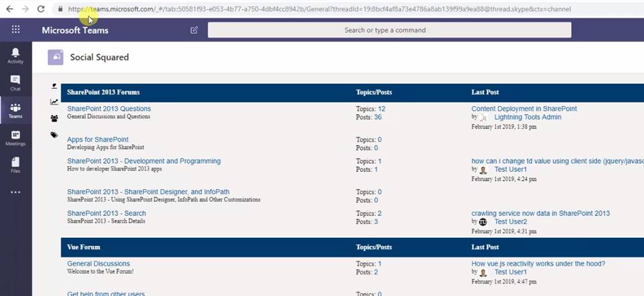Viewport: 644px width, 296px height.
Task: Click the Search or type a command box
Action: click(x=389, y=30)
